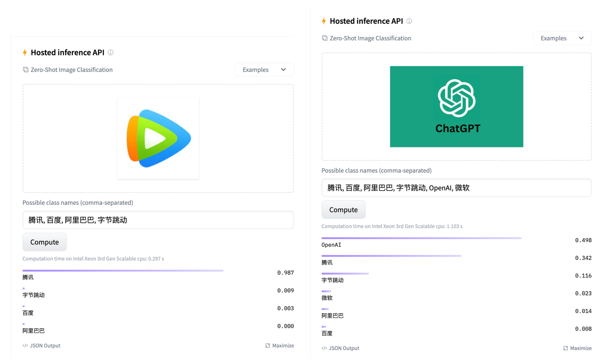Click the info icon beside right Hosted inference API
Screen dimensions: 611x364
[409, 21]
